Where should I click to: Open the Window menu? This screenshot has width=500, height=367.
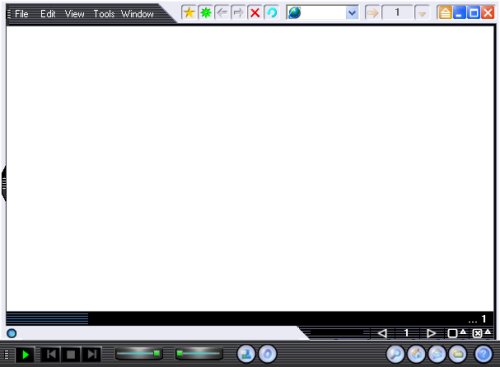[x=137, y=14]
